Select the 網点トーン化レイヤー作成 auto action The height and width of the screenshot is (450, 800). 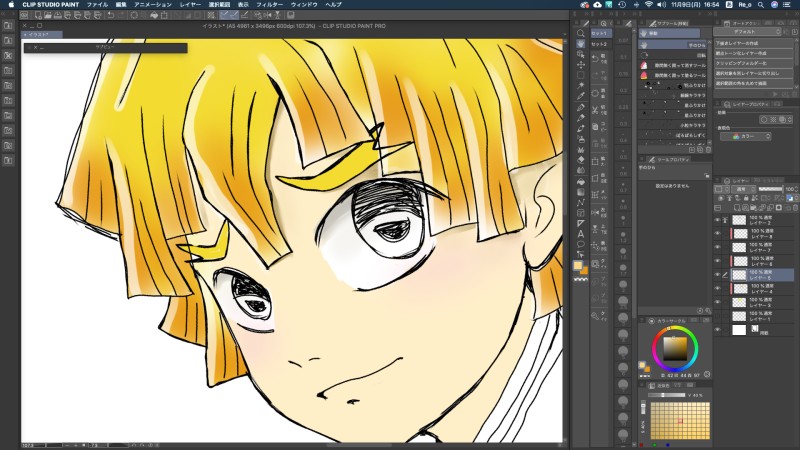[x=753, y=53]
